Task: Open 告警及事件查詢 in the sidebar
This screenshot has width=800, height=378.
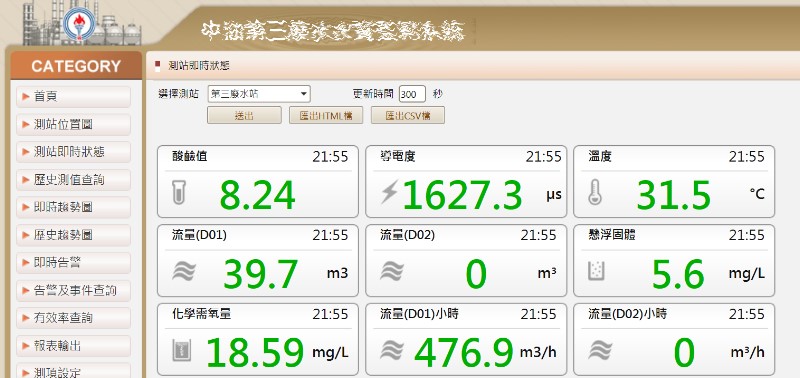Action: 73,291
